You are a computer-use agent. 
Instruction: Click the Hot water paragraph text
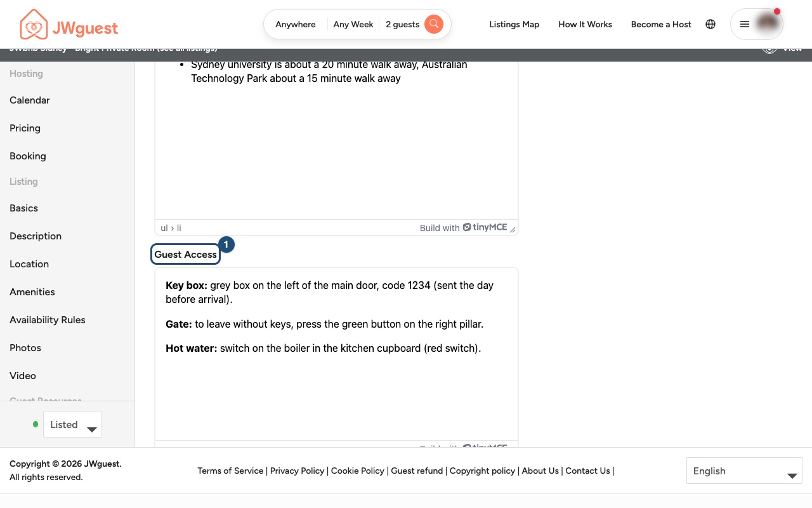(x=324, y=348)
